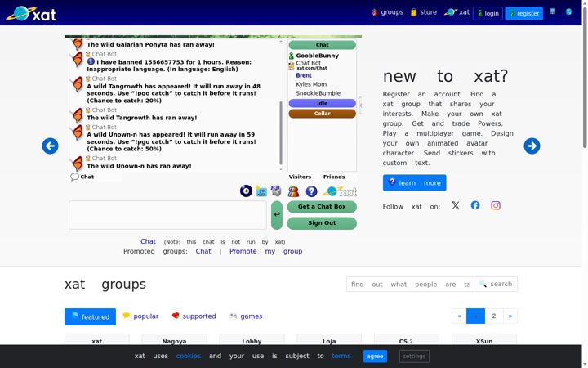Open xat's Instagram page icon
Viewport: 588px width, 368px height.
[x=496, y=205]
